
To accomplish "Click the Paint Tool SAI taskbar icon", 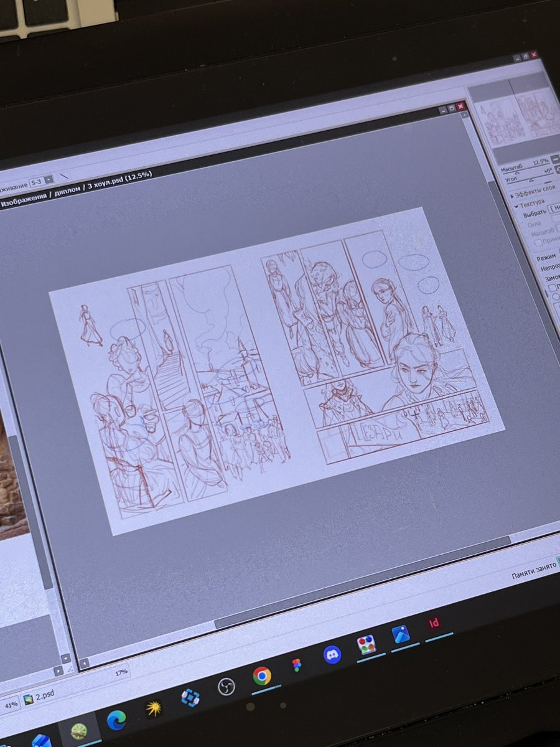I will (x=78, y=731).
